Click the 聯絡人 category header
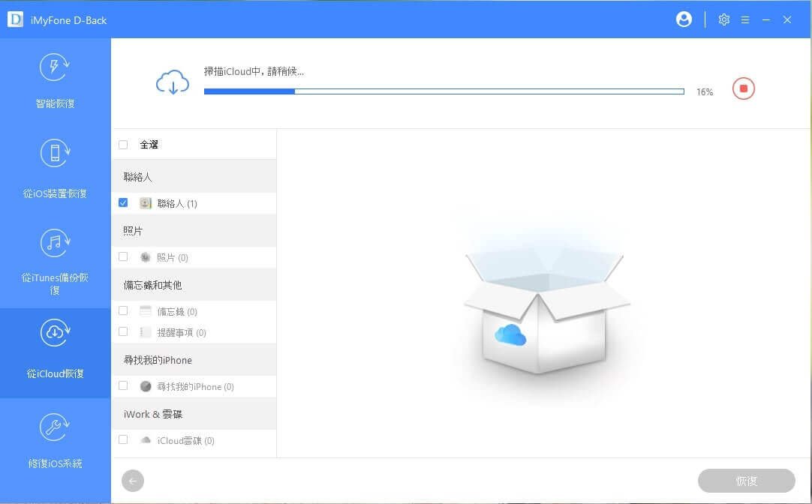Image resolution: width=812 pixels, height=504 pixels. tap(138, 177)
